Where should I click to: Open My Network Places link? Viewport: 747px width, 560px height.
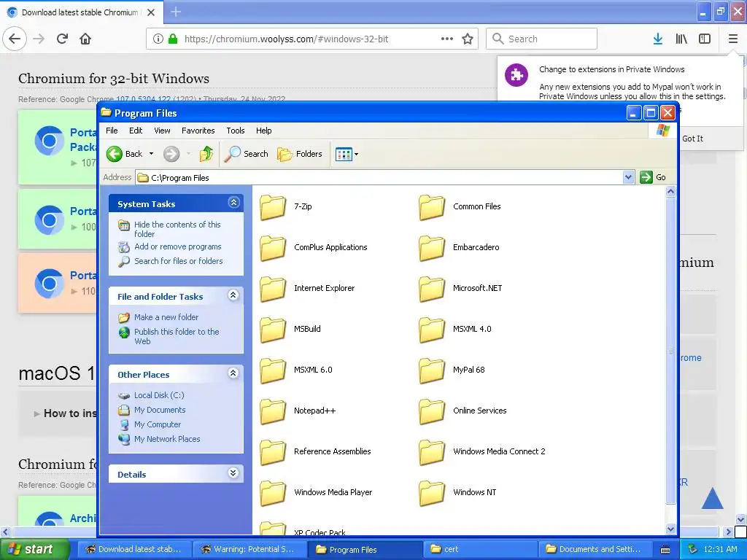pyautogui.click(x=167, y=439)
